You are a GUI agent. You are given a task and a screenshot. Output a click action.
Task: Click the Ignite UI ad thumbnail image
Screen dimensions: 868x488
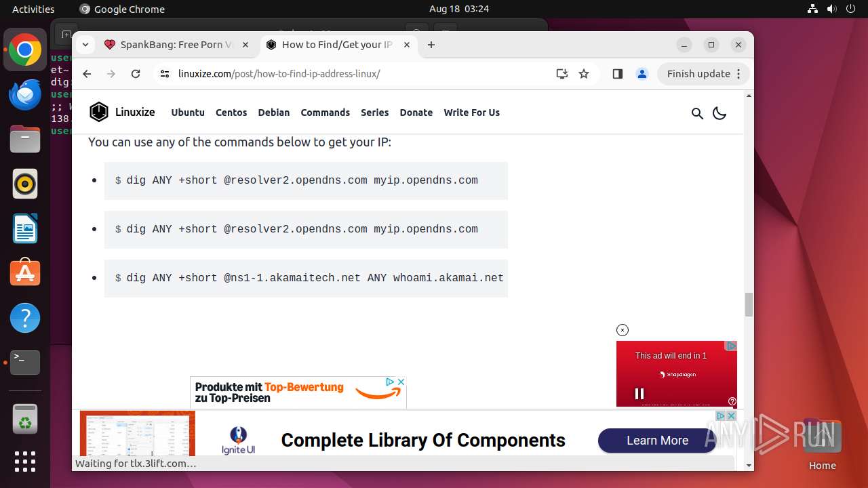coord(138,433)
